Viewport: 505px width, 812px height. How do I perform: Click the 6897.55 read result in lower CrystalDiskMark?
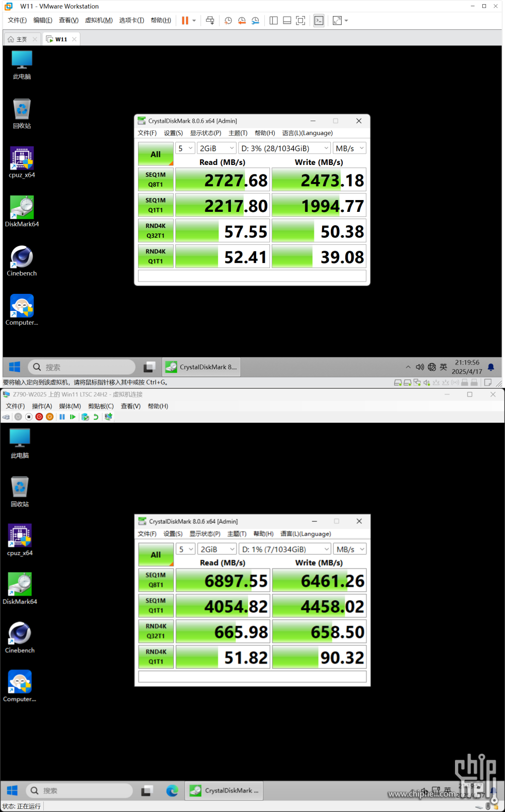[223, 581]
